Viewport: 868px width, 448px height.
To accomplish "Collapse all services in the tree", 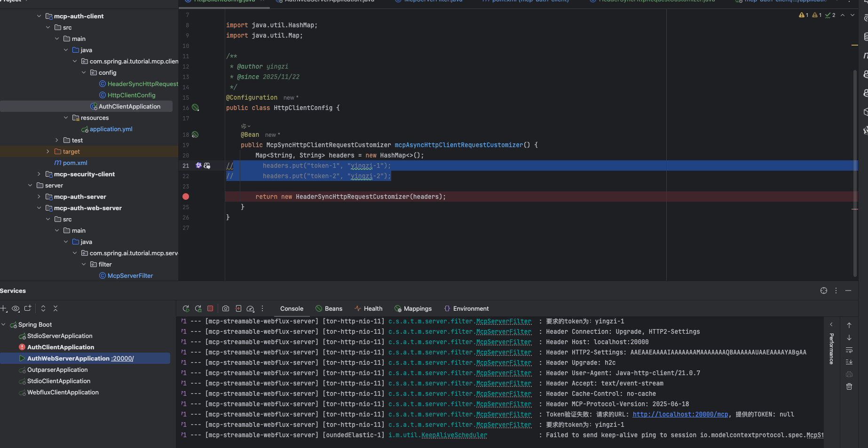I will tap(55, 308).
